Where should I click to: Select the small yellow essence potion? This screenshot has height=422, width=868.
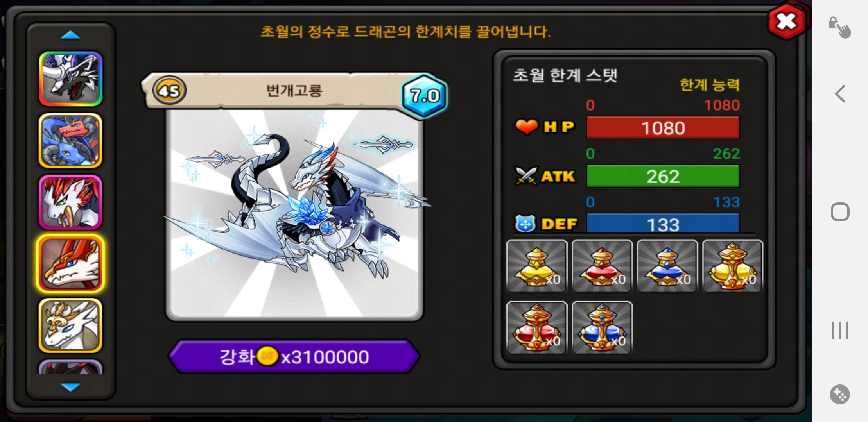(537, 266)
